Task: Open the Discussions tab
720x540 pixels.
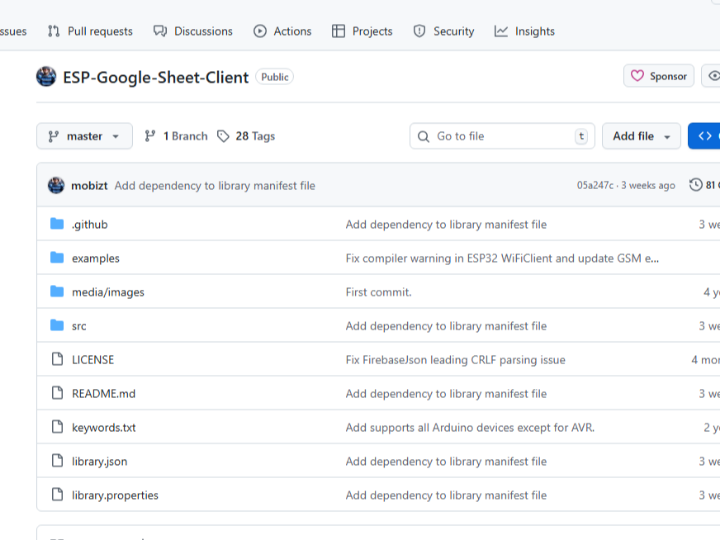Action: pos(193,31)
